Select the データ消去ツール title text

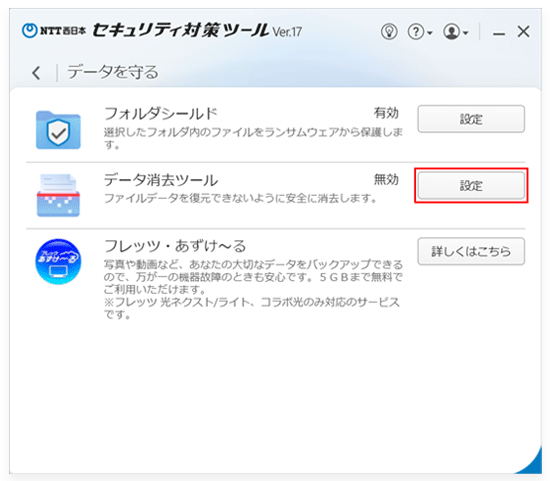[x=161, y=180]
